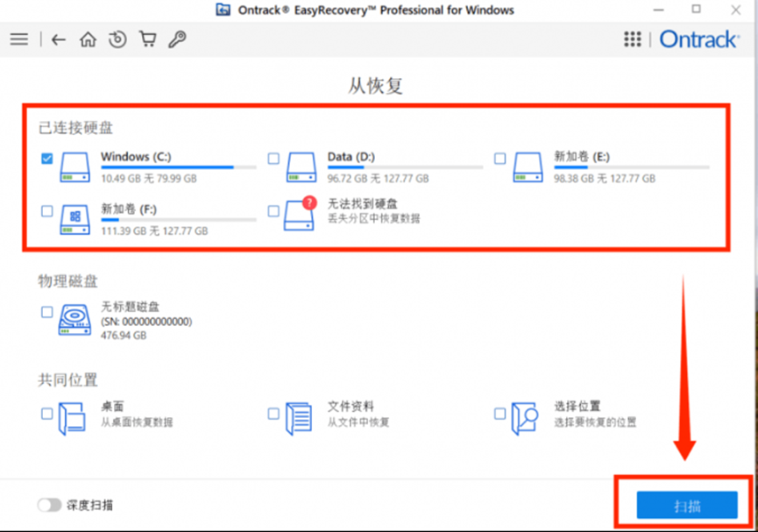The width and height of the screenshot is (758, 532).
Task: Click the blue 扫描 scan button
Action: (687, 506)
